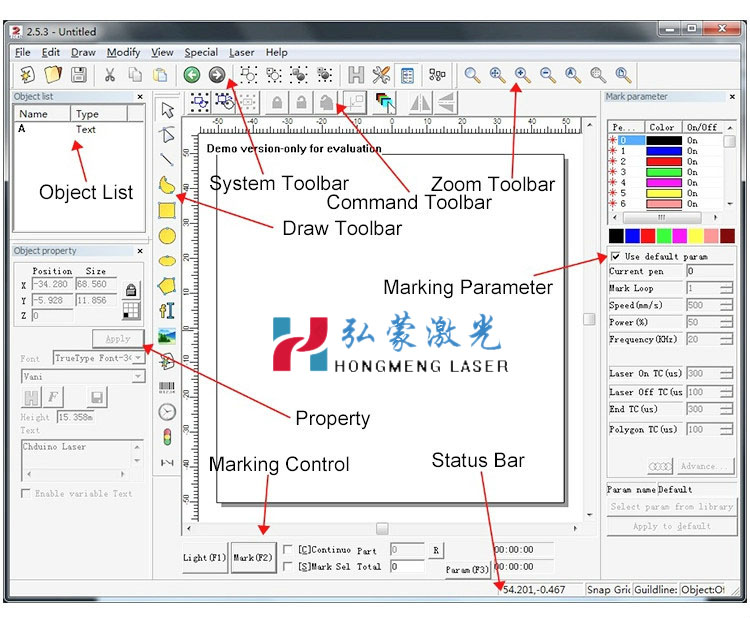Select the Polygon drawing tool

click(x=167, y=286)
